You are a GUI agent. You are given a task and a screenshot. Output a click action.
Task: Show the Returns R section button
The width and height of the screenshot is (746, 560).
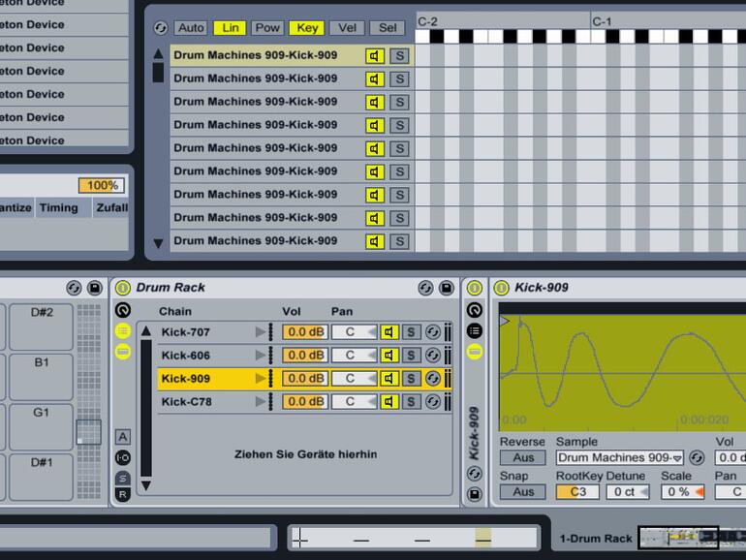123,494
